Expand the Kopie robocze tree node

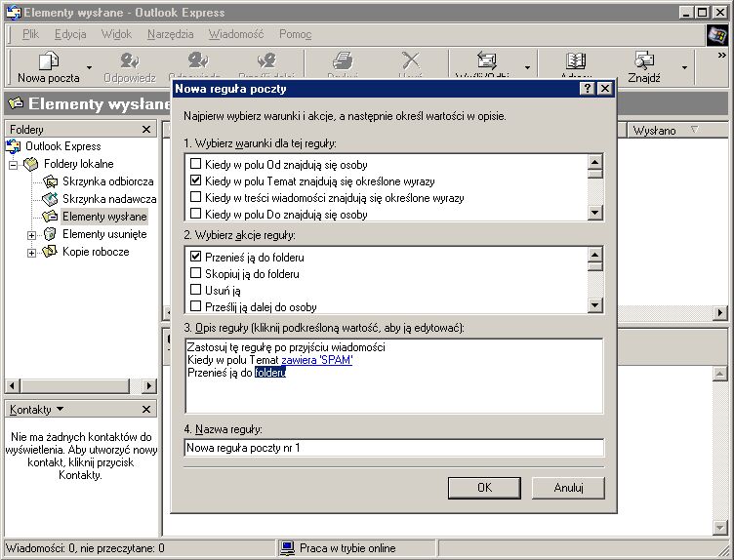click(x=31, y=253)
